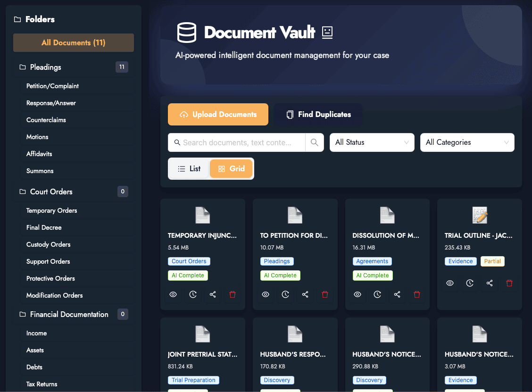The height and width of the screenshot is (392, 532).
Task: Click Find Duplicates button
Action: (x=318, y=115)
